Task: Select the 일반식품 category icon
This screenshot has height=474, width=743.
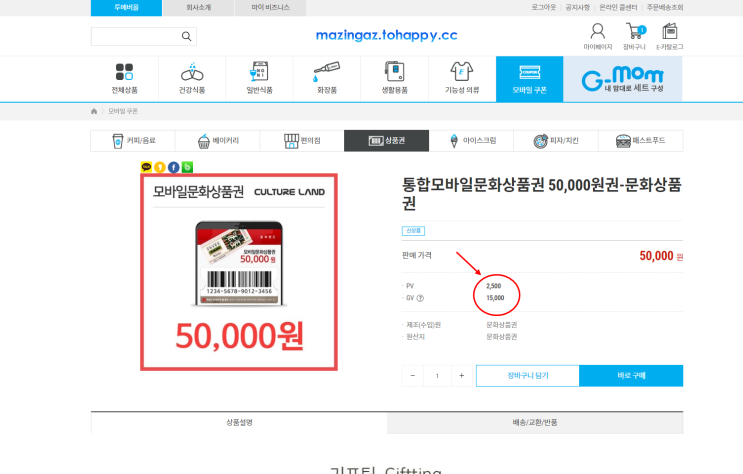Action: [259, 72]
